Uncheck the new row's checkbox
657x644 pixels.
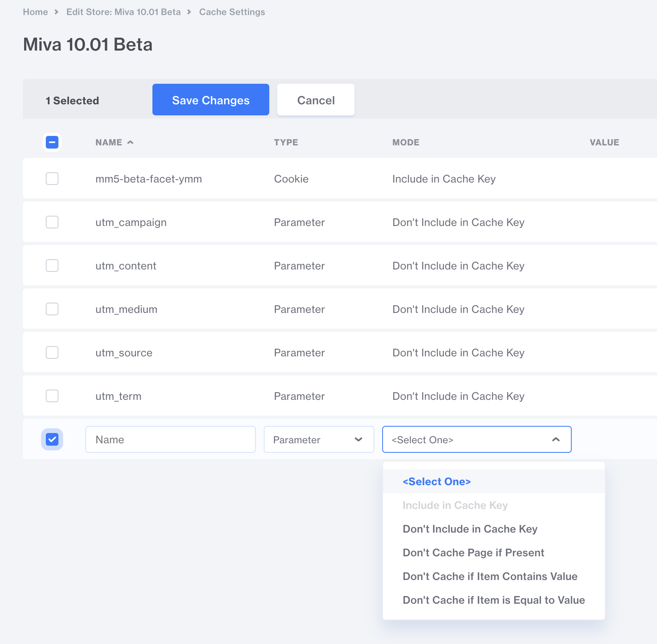coord(52,439)
